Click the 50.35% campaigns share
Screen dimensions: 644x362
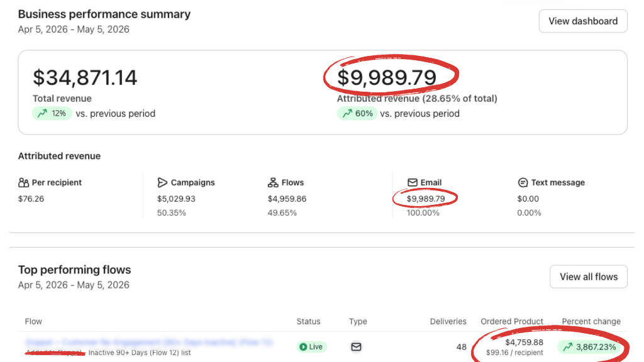(x=171, y=212)
